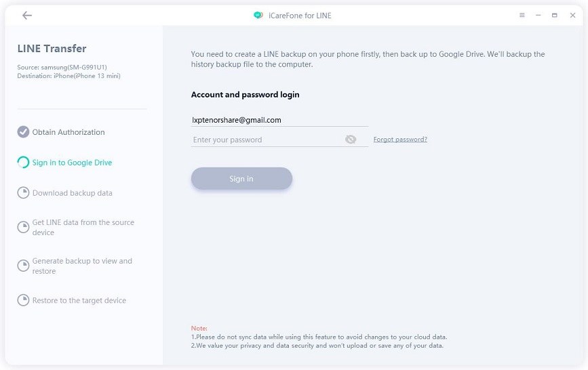588x370 pixels.
Task: Click the iCareFone for LINE logo icon
Action: 258,16
